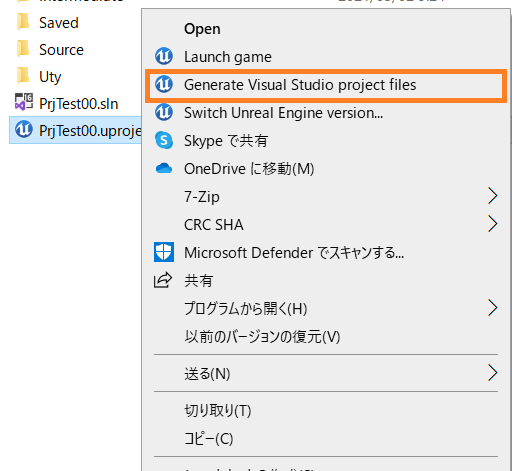This screenshot has height=471, width=512.
Task: Select the PrjTest00.uproject file name
Action: point(90,131)
